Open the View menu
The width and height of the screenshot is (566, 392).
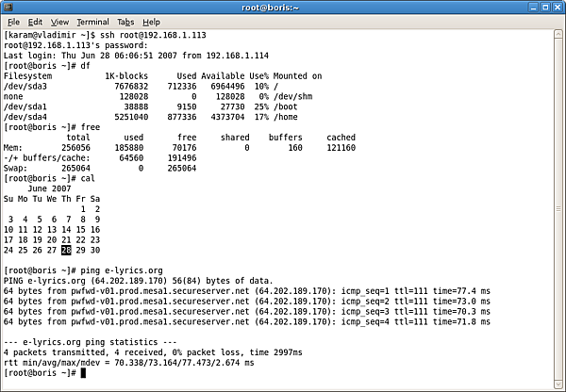pyautogui.click(x=59, y=22)
